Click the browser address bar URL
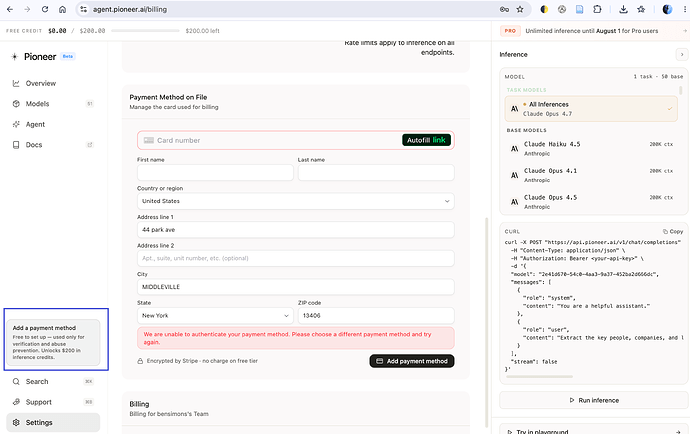This screenshot has width=690, height=434. click(130, 9)
